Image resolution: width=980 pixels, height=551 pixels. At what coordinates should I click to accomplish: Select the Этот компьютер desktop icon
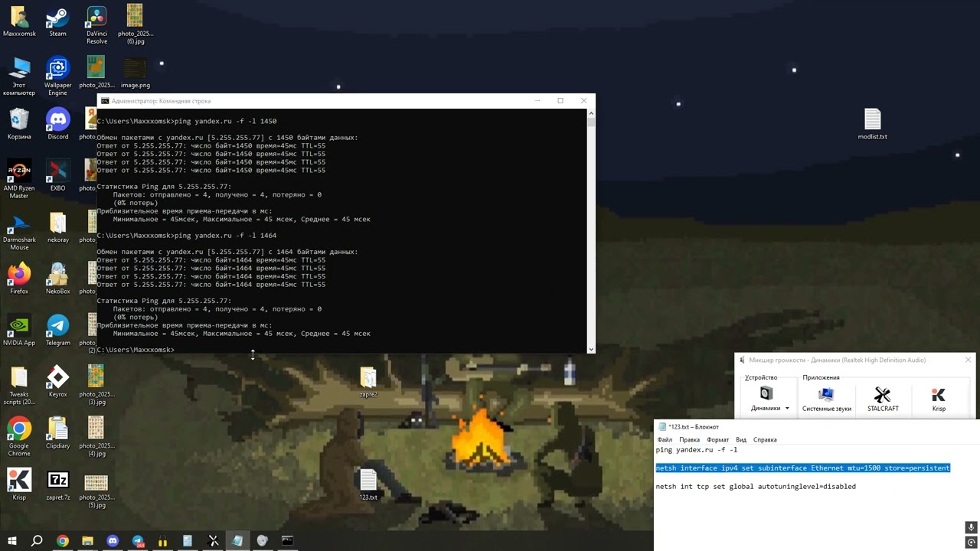(19, 77)
